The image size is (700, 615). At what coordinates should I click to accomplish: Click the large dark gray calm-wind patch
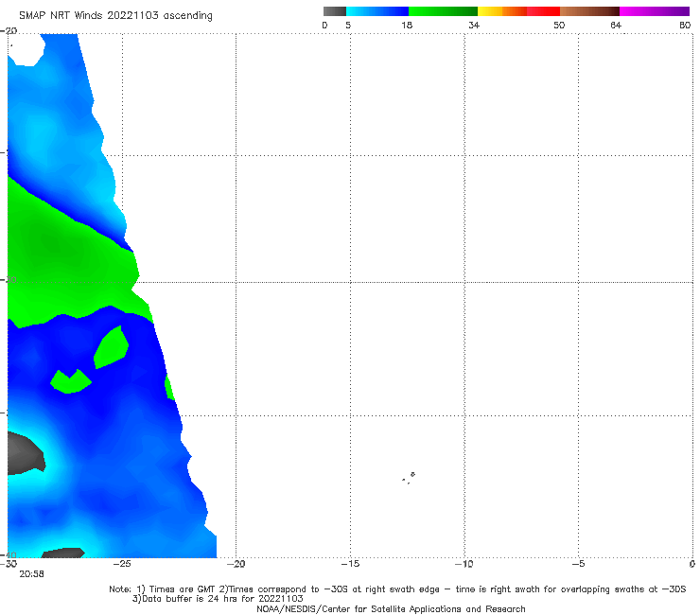26,453
